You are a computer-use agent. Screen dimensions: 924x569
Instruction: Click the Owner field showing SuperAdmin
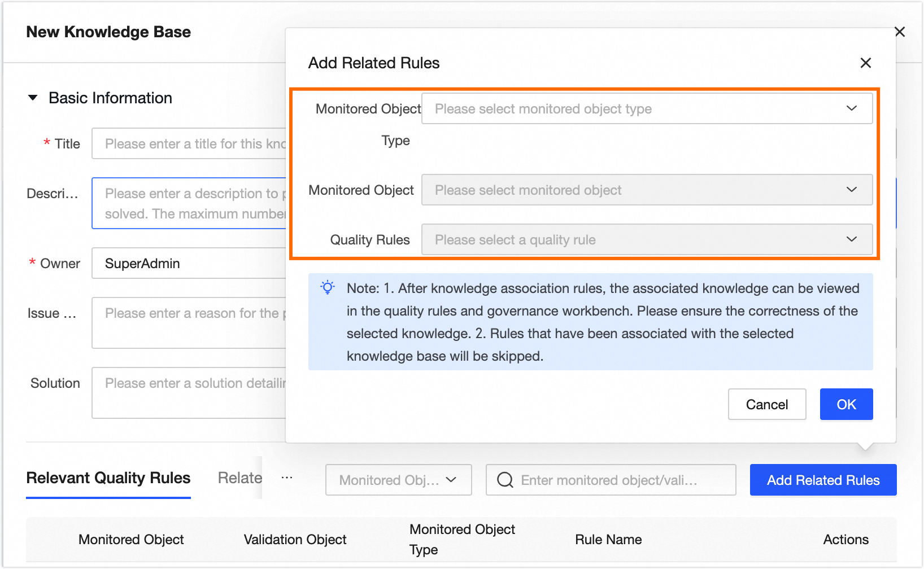click(x=190, y=263)
